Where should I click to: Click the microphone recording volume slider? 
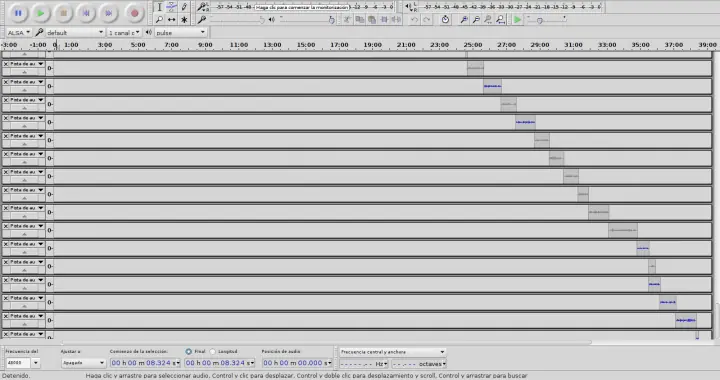237,19
